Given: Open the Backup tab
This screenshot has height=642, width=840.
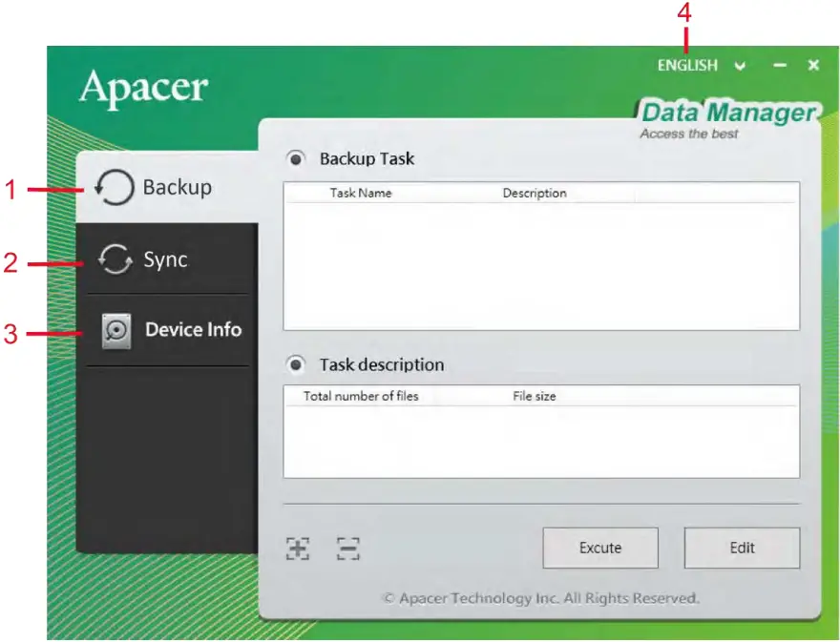Looking at the screenshot, I should [x=167, y=187].
